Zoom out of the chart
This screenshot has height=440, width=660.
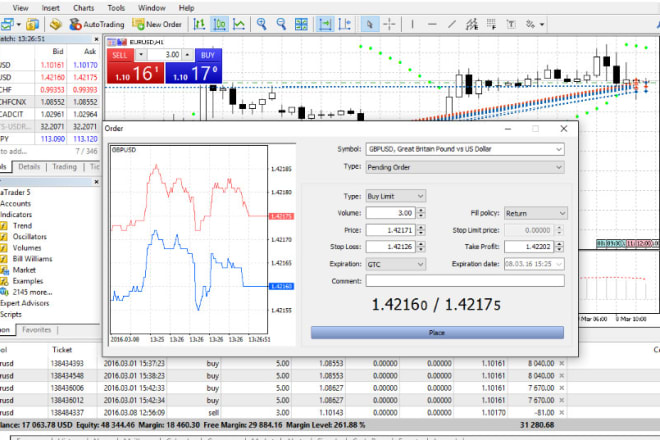click(x=281, y=24)
